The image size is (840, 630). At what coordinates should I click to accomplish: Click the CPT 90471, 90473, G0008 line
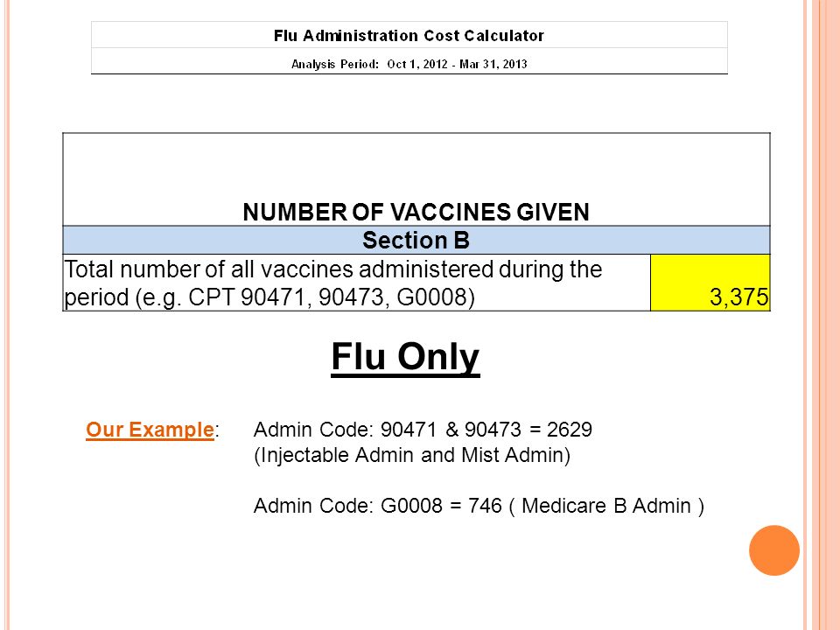pyautogui.click(x=269, y=297)
